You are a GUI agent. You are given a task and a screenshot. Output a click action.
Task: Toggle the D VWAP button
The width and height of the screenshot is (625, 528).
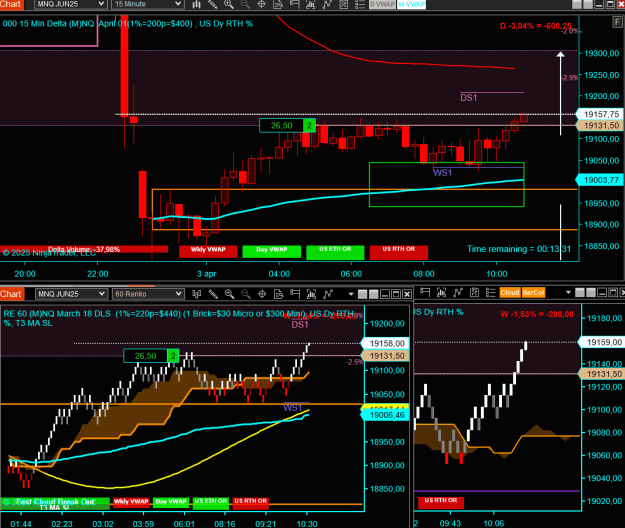382,4
